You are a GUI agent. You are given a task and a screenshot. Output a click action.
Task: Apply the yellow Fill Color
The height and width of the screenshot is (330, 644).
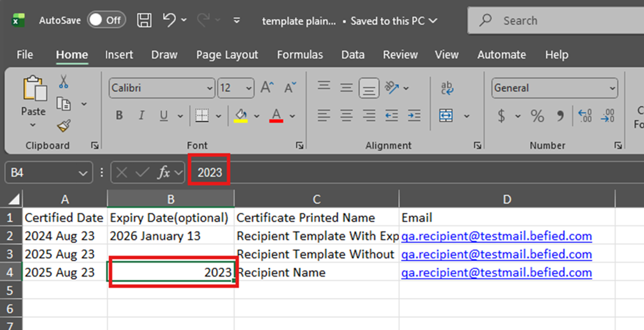tap(241, 115)
